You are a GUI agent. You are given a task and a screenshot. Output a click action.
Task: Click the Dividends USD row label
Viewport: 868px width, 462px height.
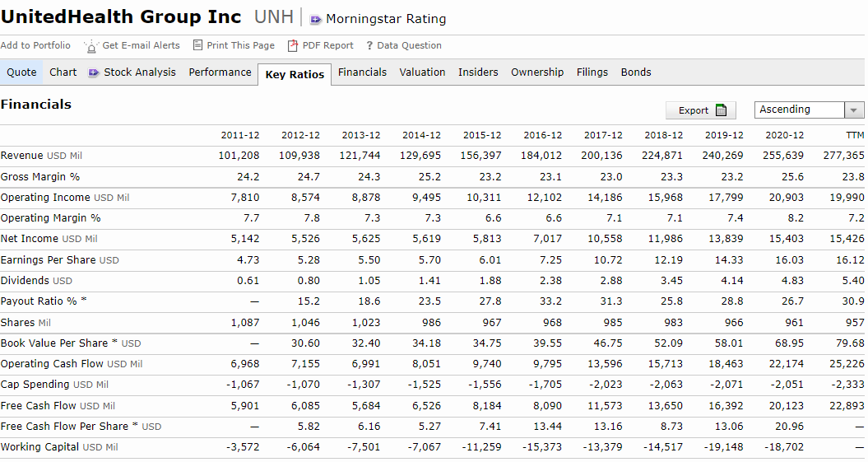pyautogui.click(x=36, y=280)
